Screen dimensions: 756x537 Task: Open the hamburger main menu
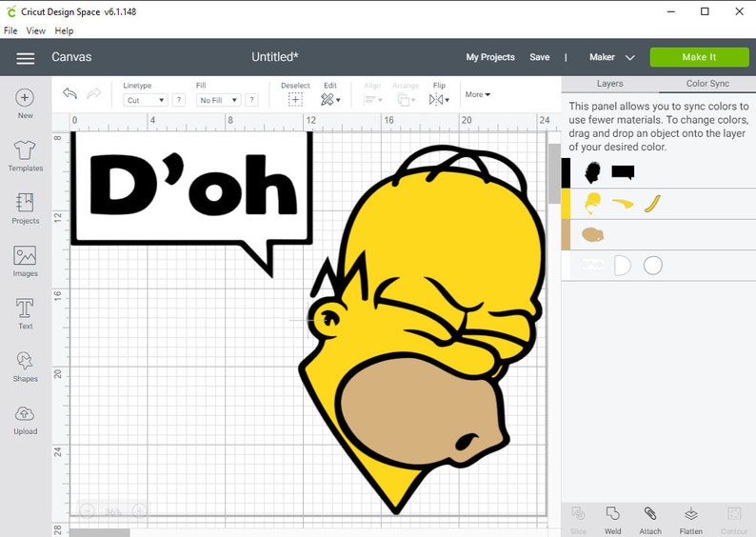point(25,58)
